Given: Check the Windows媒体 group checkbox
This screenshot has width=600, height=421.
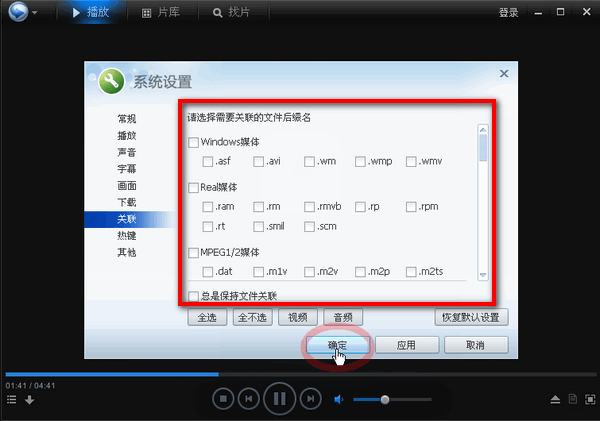Looking at the screenshot, I should (193, 142).
